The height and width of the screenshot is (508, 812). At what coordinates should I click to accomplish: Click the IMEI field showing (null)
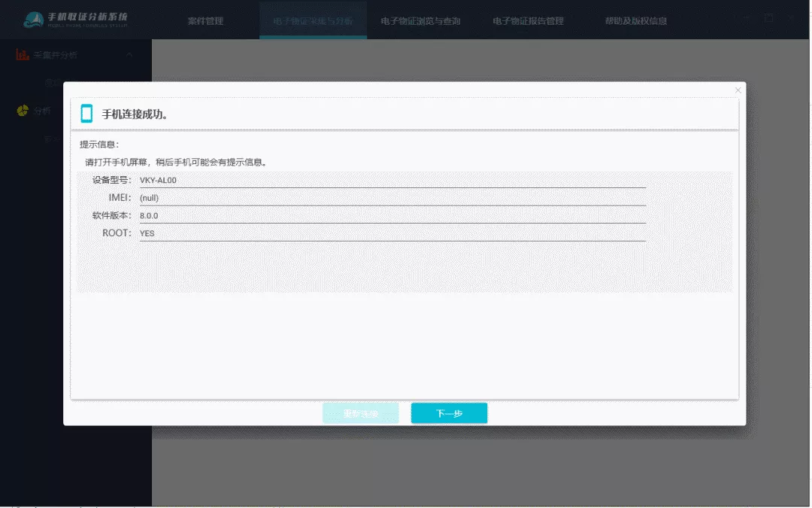coord(392,198)
